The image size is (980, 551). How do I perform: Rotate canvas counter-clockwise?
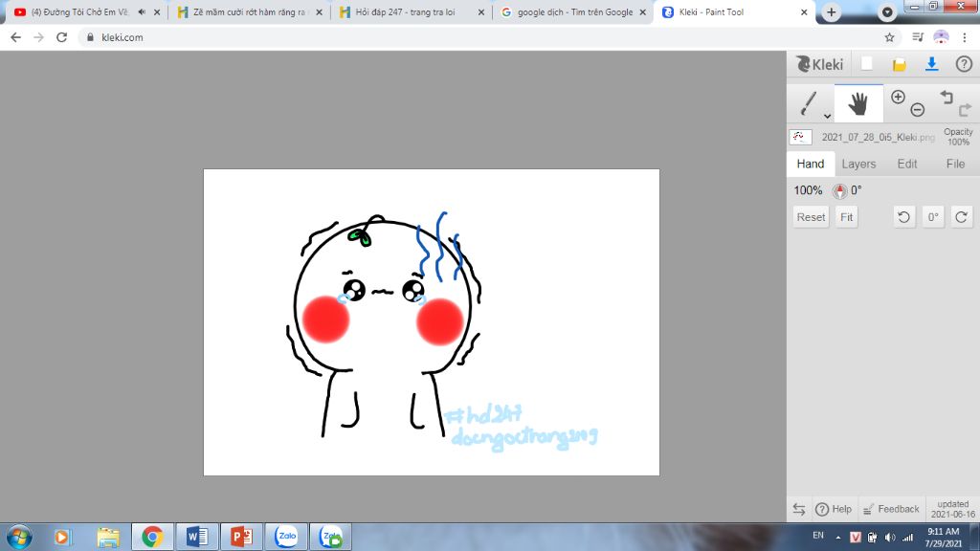(x=903, y=217)
